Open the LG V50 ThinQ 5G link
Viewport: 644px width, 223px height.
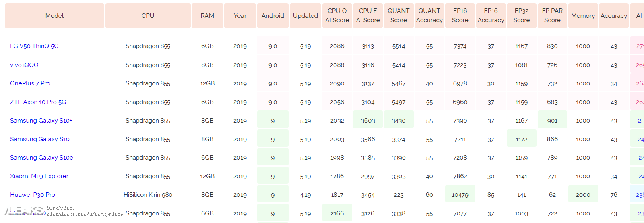coord(34,46)
